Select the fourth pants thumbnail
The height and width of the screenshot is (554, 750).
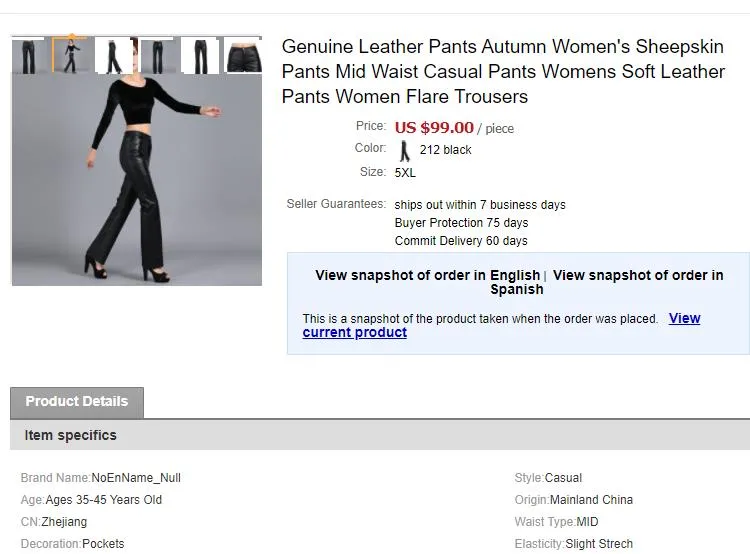pos(157,55)
